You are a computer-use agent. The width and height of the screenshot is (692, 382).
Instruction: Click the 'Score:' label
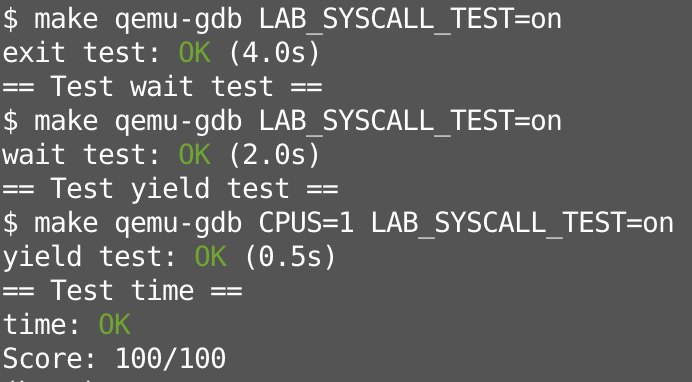pyautogui.click(x=49, y=358)
